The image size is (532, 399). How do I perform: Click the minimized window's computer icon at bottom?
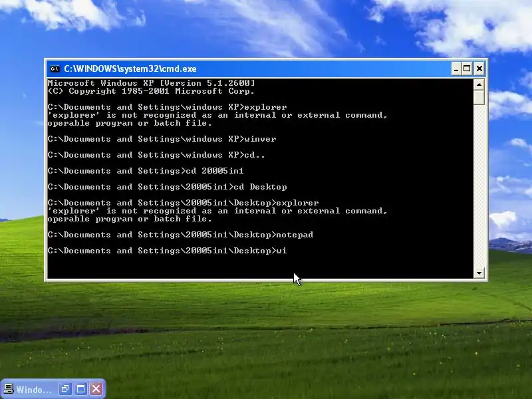pyautogui.click(x=9, y=389)
